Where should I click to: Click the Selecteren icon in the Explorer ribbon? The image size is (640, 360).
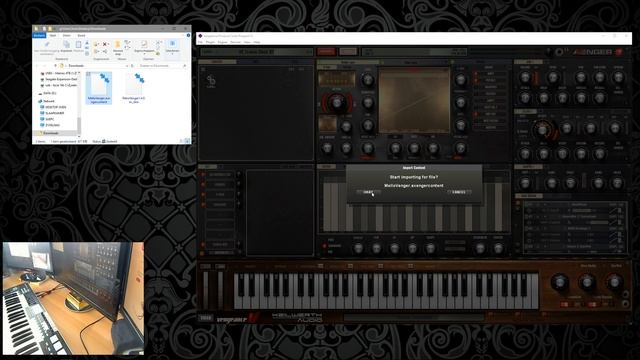tap(172, 44)
